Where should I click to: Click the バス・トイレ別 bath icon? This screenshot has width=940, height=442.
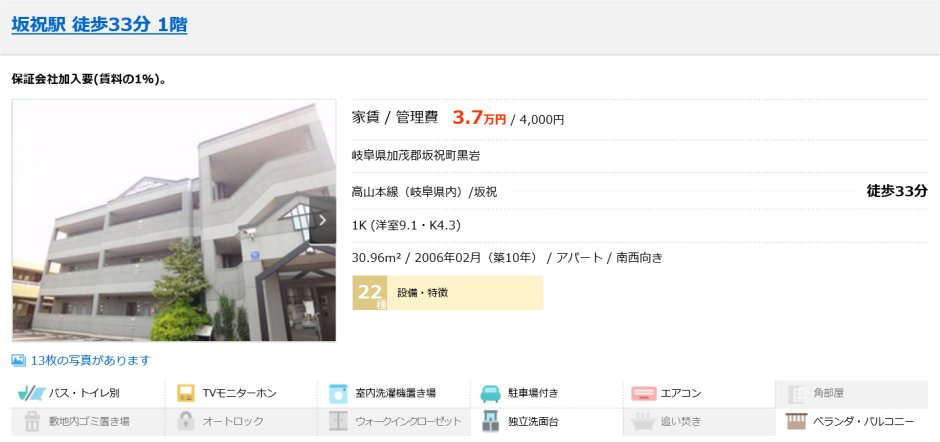[31, 393]
